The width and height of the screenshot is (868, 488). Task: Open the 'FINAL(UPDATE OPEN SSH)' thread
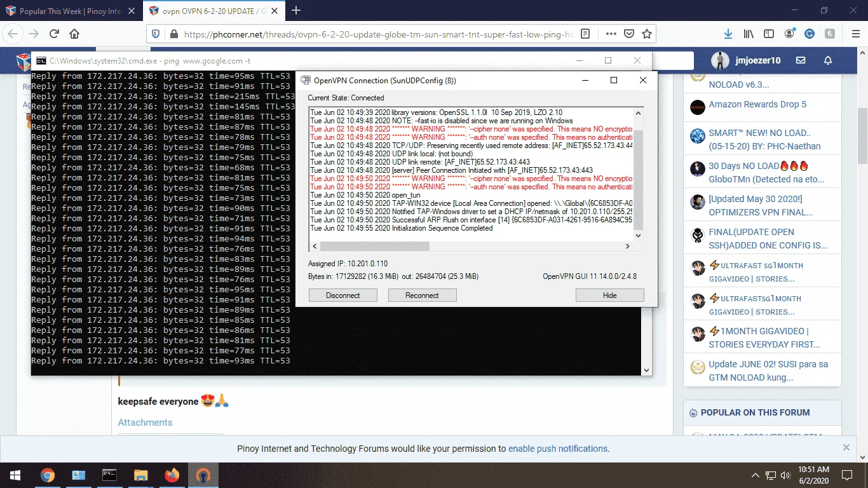(x=768, y=239)
